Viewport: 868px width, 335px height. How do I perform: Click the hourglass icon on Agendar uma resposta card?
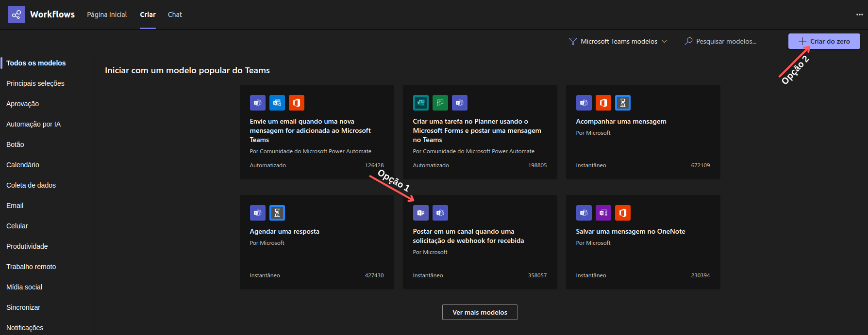coord(277,213)
